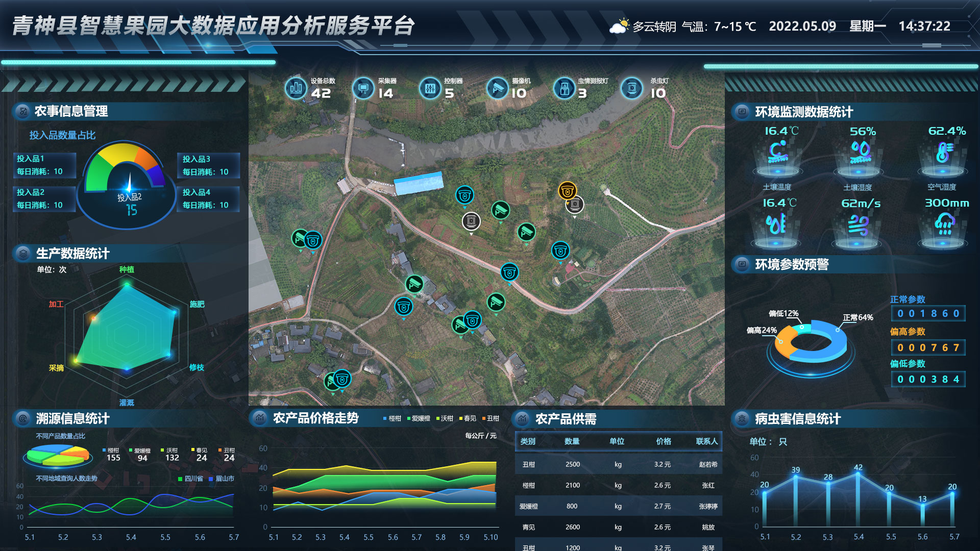Toggle the 四川省 legend series

click(190, 479)
